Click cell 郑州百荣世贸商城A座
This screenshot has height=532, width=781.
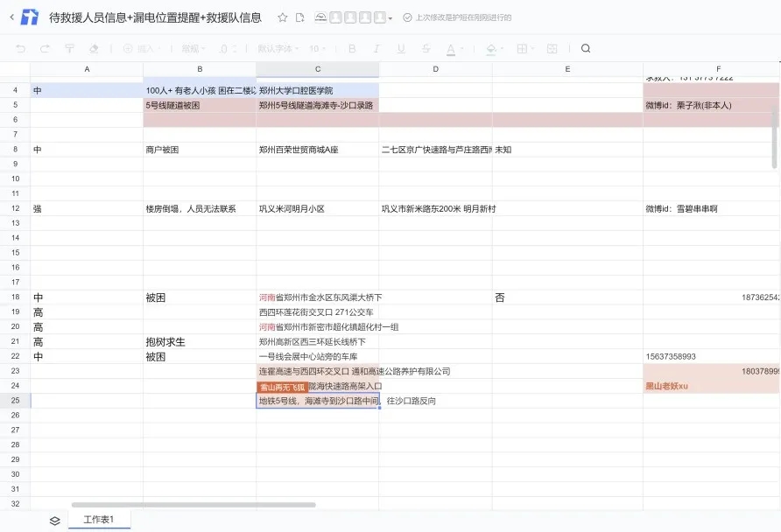tap(317, 150)
